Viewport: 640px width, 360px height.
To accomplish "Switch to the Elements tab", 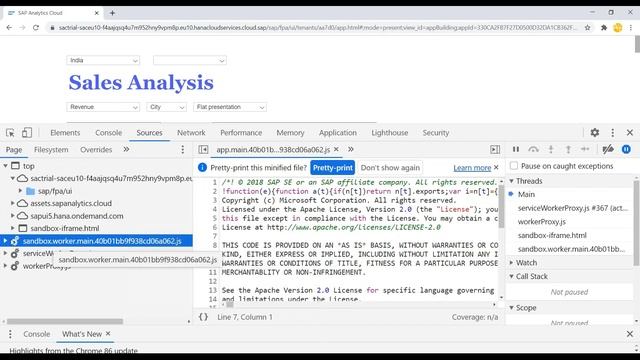I will [x=65, y=133].
